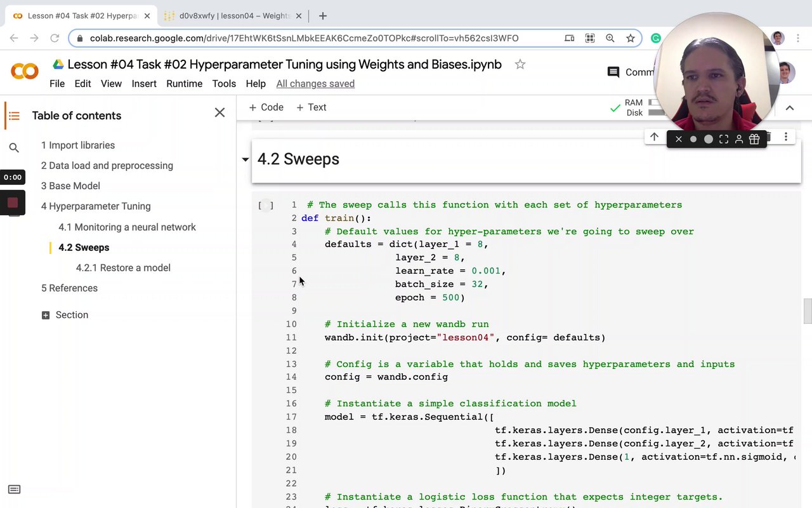Click the Colab logo icon
Viewport: 812px width, 508px height.
25,71
